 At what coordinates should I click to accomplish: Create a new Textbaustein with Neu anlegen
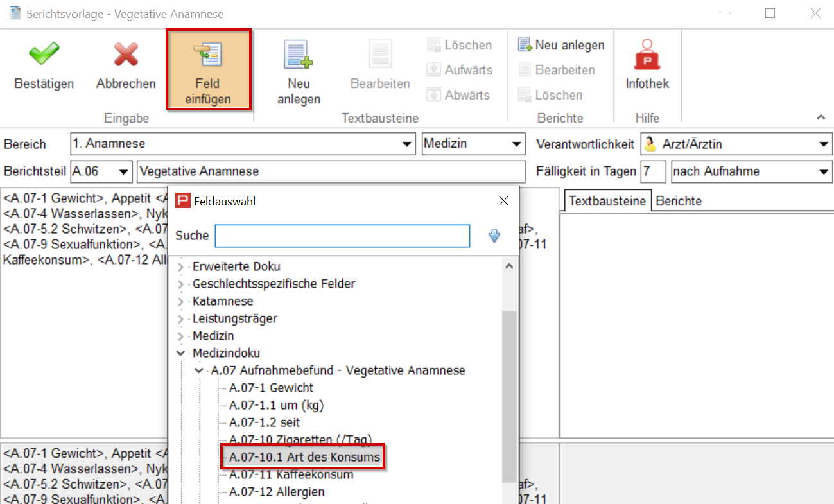(299, 56)
